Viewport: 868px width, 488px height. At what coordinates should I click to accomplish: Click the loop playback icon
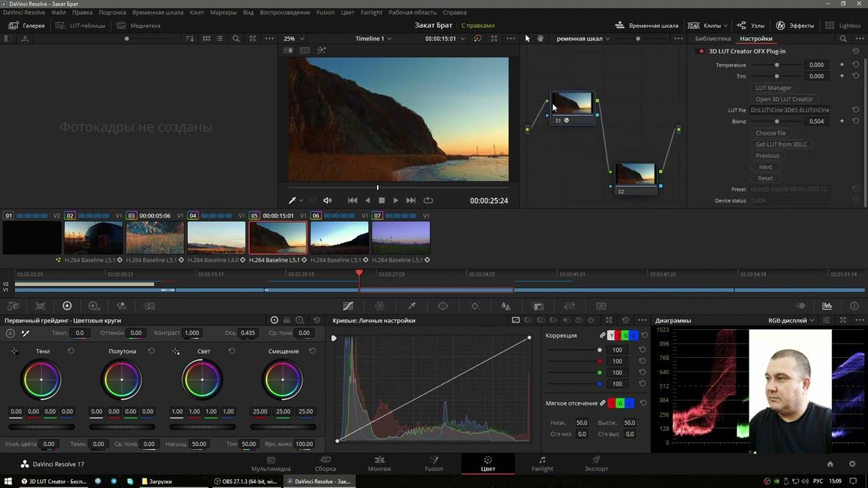[x=428, y=201]
